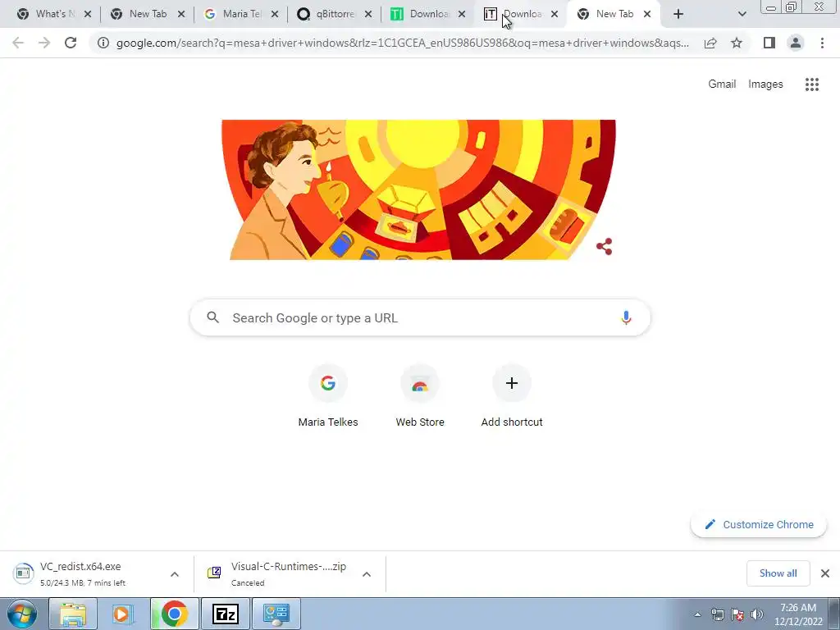Open the tab search dropdown arrow
The width and height of the screenshot is (840, 630).
(x=742, y=14)
